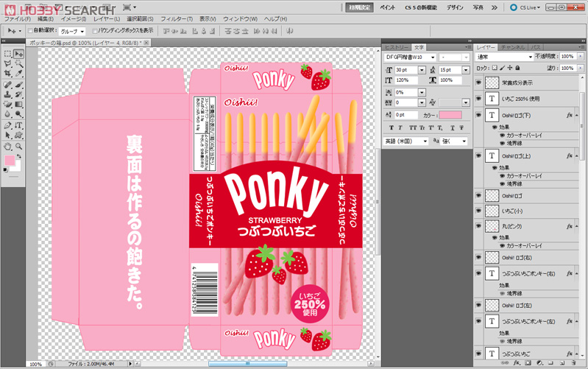Screen dimensions: 588x369
Task: Open the auto-select グループ dropdown
Action: pyautogui.click(x=72, y=31)
